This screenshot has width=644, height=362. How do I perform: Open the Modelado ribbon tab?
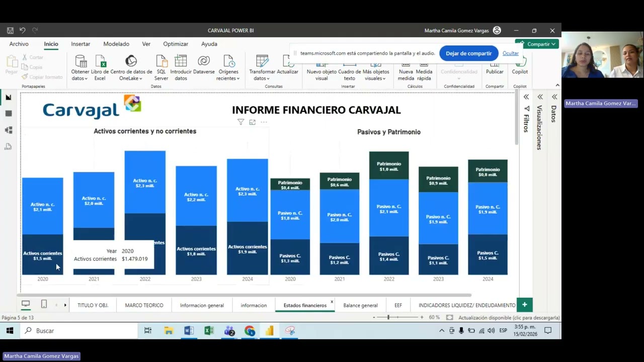tap(116, 44)
